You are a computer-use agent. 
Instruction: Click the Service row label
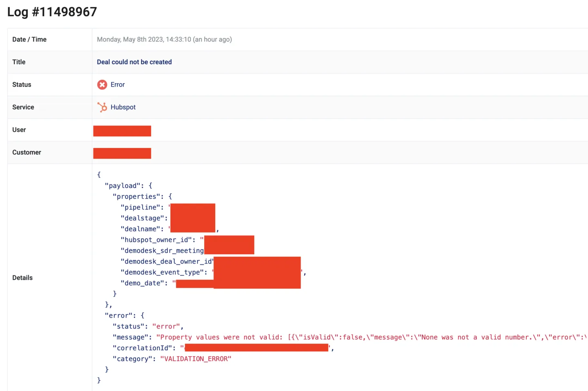pos(23,107)
